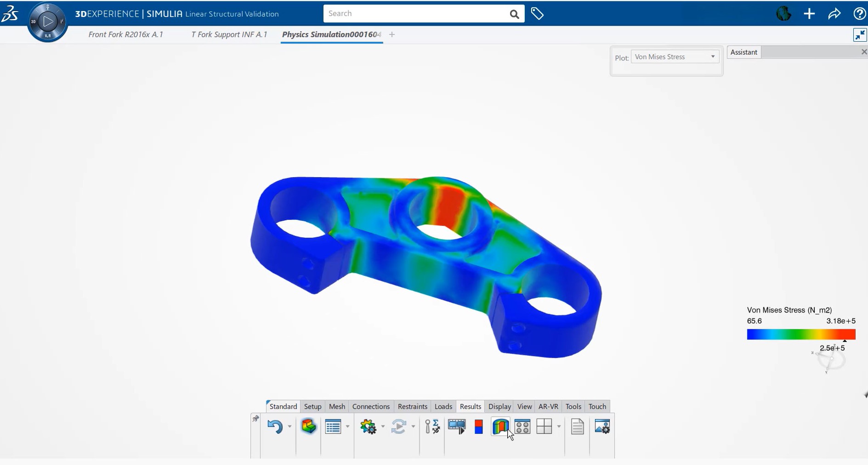Switch to the Connections tab
This screenshot has height=465, width=868.
(x=371, y=406)
